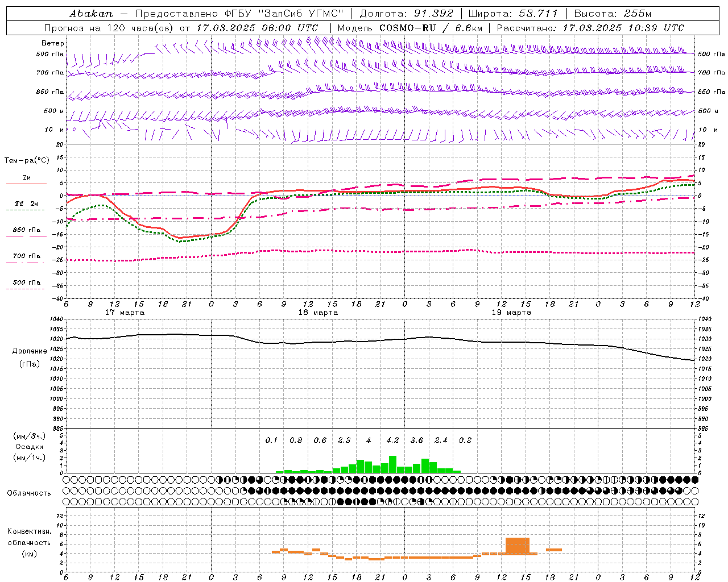Click the 4.2 three-hour precipitation value
This screenshot has height=582, width=728.
pyautogui.click(x=392, y=440)
